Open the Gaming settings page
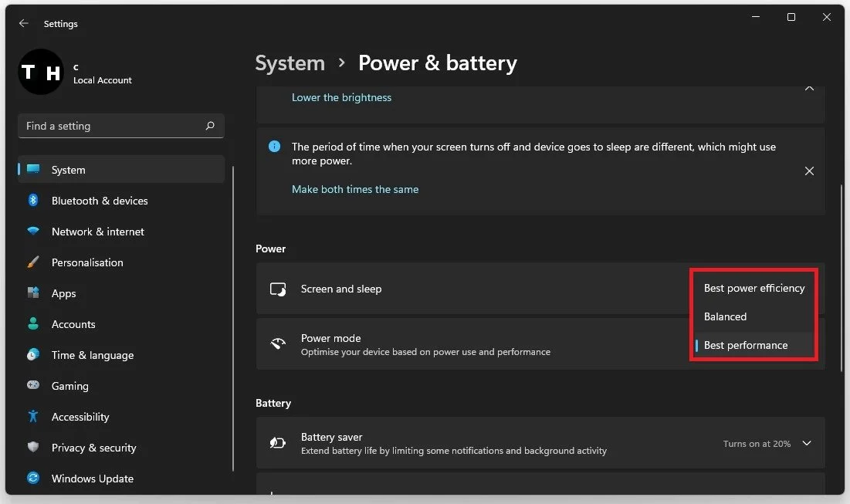Image resolution: width=850 pixels, height=504 pixels. coord(121,386)
